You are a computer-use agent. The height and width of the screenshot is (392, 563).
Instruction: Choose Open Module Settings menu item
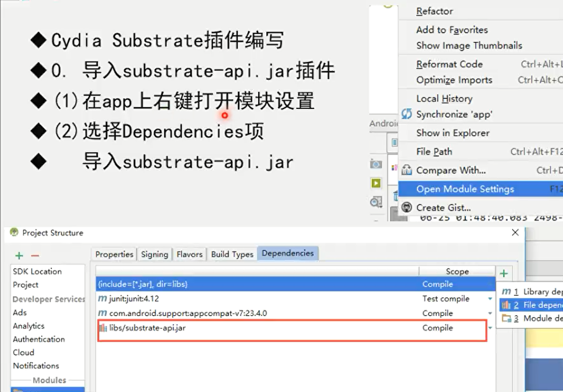pos(481,189)
